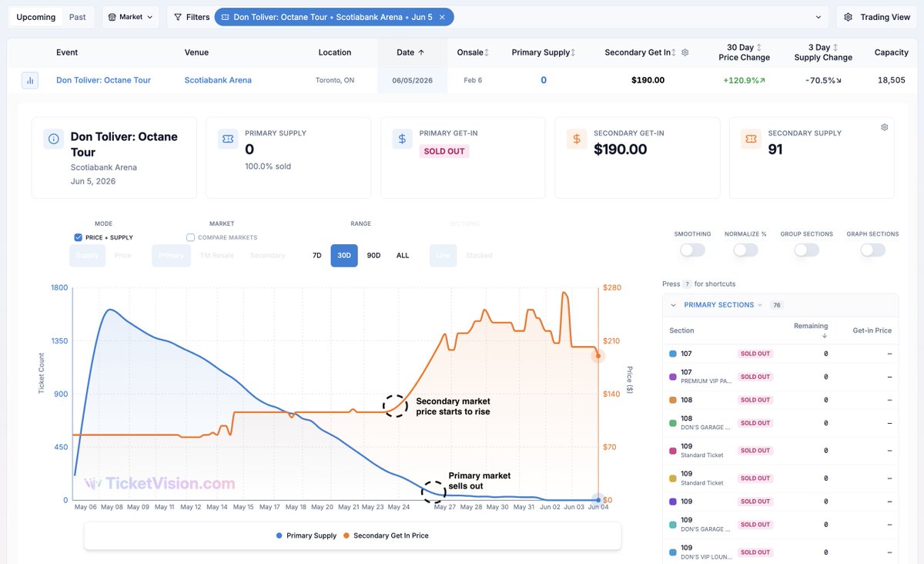This screenshot has height=564, width=924.
Task: Click purple swatch for 107 Premium VIP row
Action: click(x=673, y=377)
